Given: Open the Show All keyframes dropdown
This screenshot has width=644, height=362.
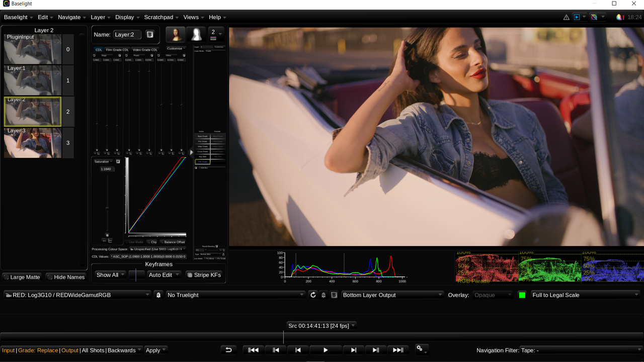Looking at the screenshot, I should [110, 275].
